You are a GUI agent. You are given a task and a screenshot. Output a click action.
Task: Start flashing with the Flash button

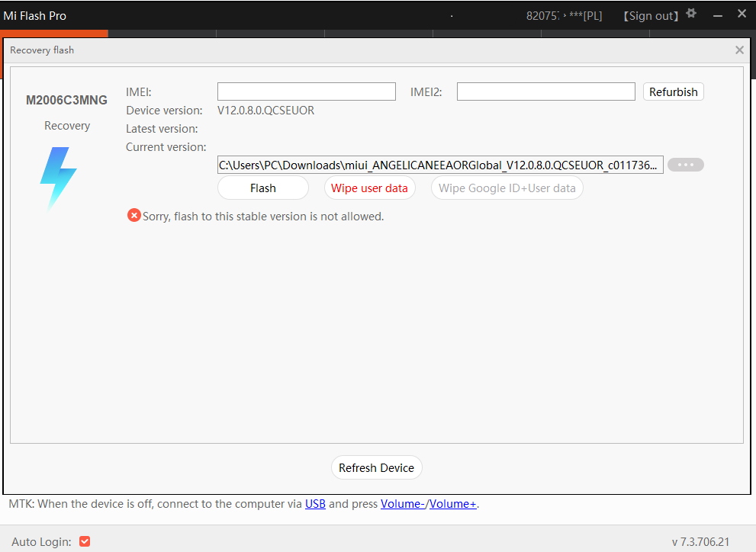click(263, 188)
